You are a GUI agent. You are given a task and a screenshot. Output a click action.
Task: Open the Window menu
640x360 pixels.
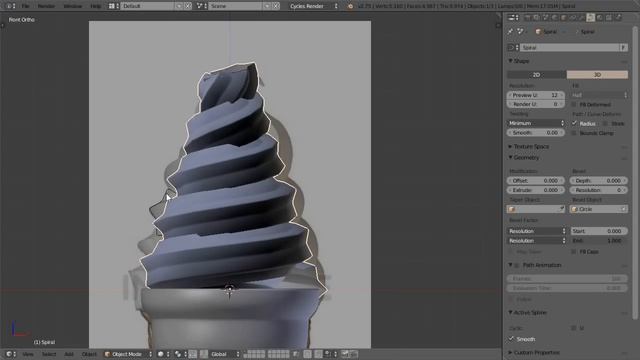[x=73, y=6]
